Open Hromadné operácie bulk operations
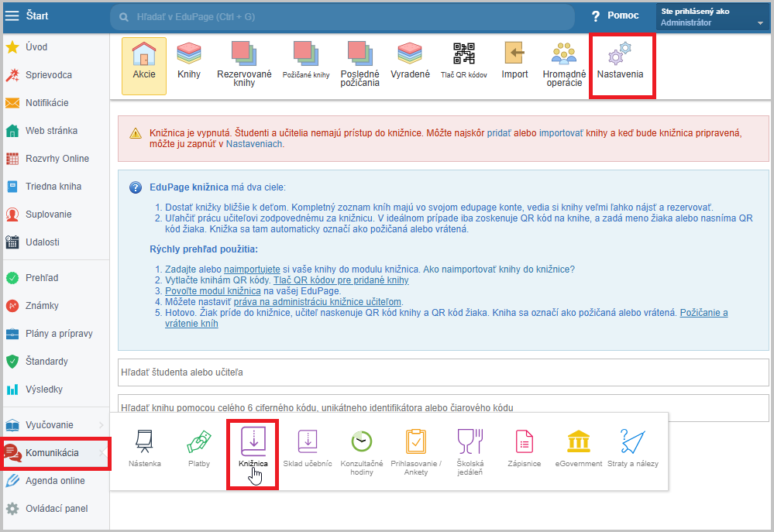 [564, 66]
